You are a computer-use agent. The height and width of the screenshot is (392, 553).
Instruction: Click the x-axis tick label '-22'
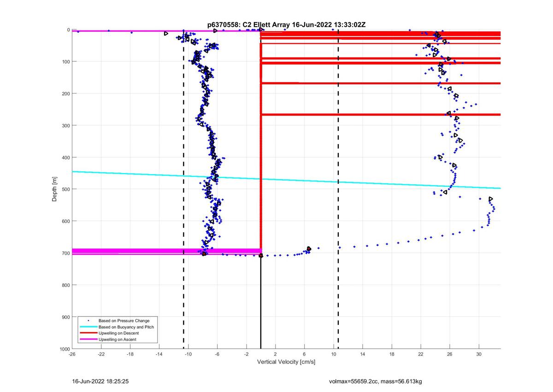[x=101, y=355]
